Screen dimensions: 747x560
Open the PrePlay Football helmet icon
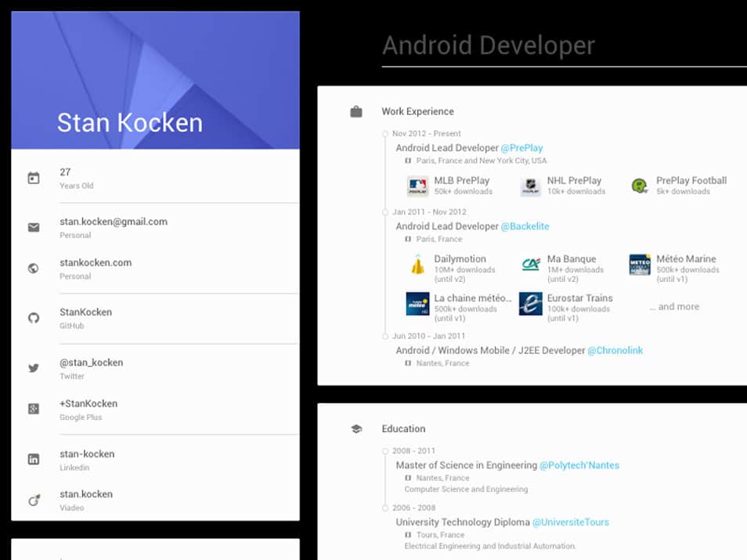pyautogui.click(x=639, y=186)
